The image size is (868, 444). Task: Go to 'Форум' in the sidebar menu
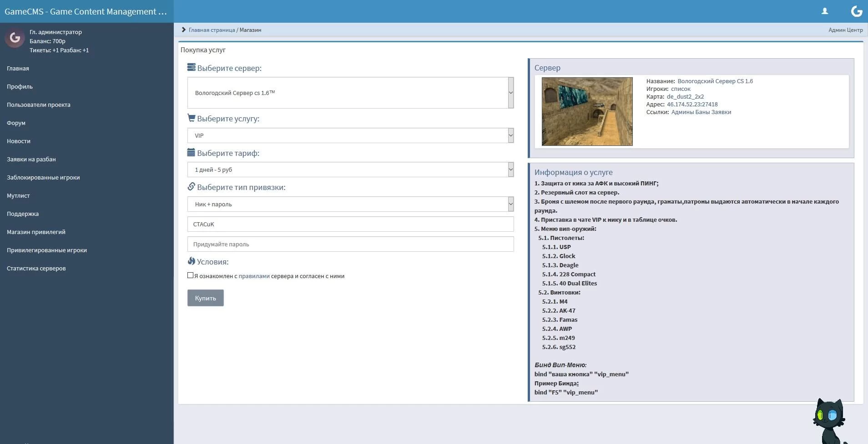(x=16, y=123)
